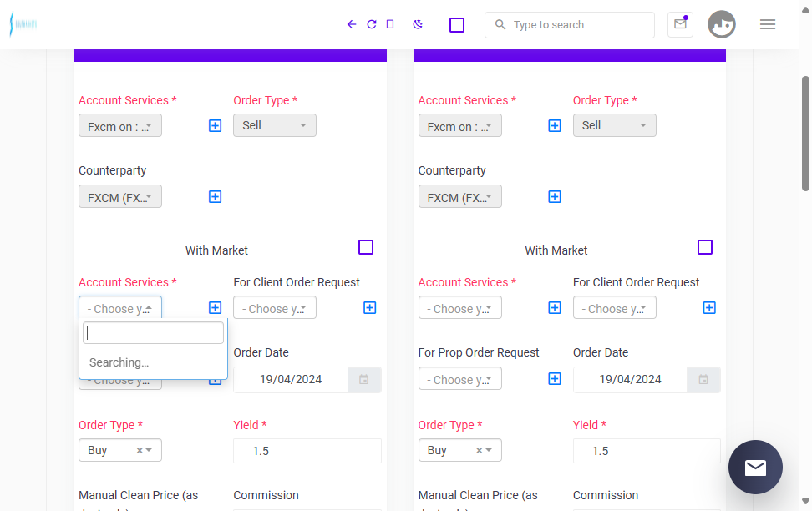Click the mobile device view icon
Viewport: 812px width, 511px height.
390,24
